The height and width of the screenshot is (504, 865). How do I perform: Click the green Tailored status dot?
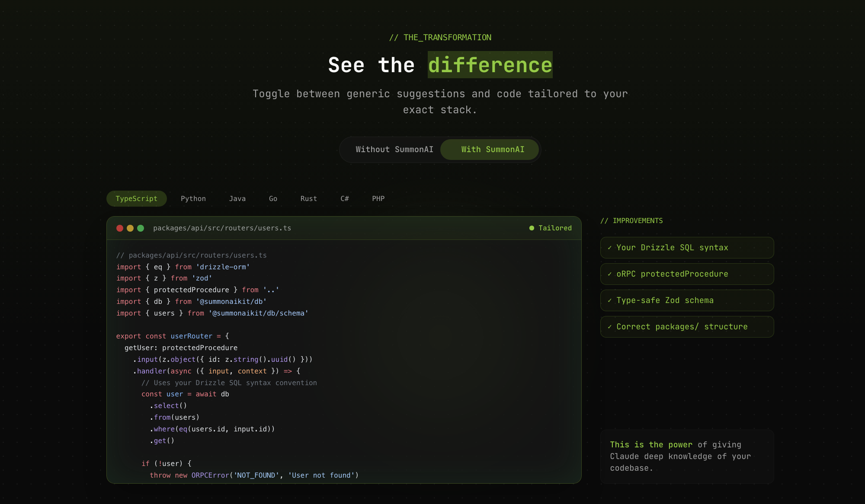coord(532,228)
